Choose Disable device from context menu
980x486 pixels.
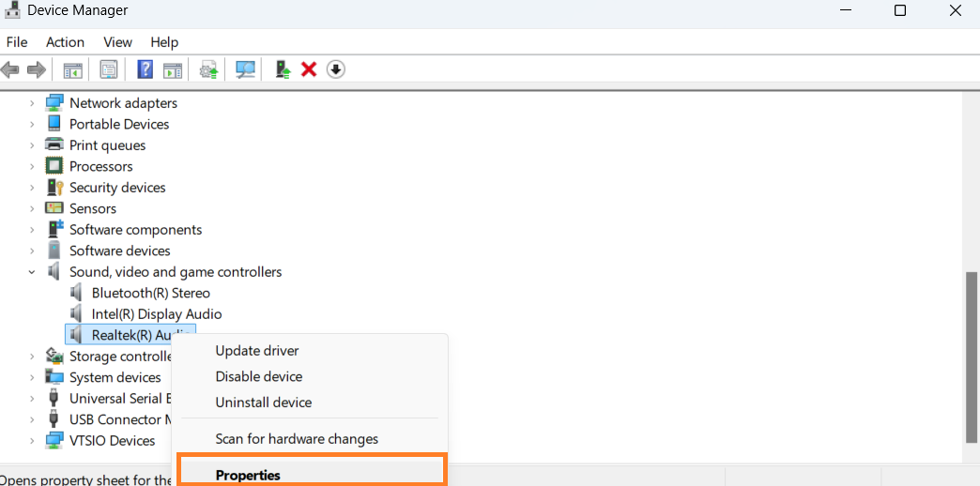(310, 376)
